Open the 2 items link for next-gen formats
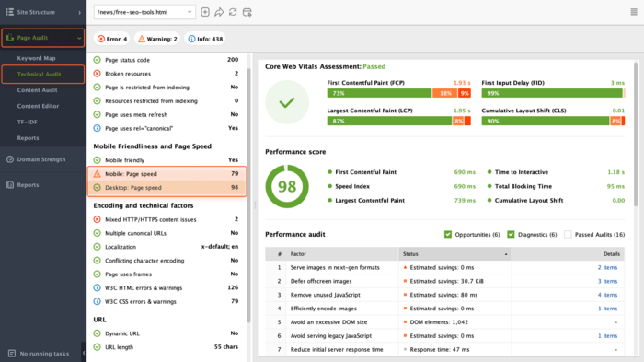This screenshot has height=362, width=644. 607,267
